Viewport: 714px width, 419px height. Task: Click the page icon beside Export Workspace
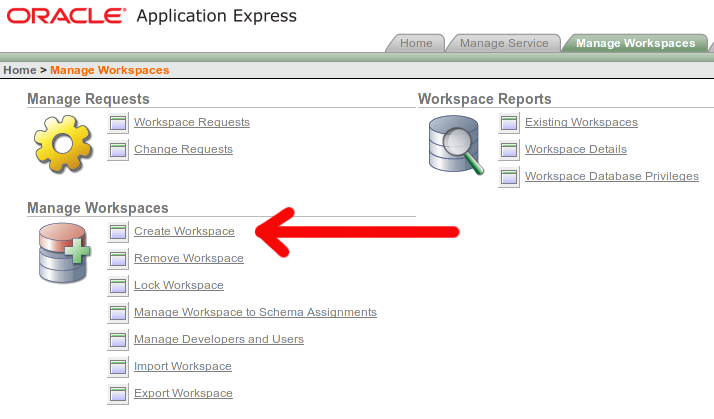(118, 393)
